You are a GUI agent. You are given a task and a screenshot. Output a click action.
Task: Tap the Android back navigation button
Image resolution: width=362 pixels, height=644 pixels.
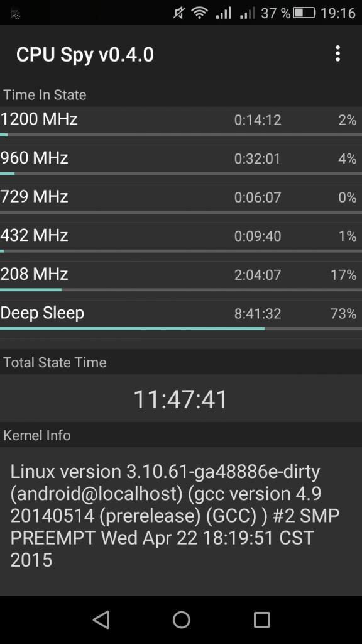pyautogui.click(x=101, y=619)
